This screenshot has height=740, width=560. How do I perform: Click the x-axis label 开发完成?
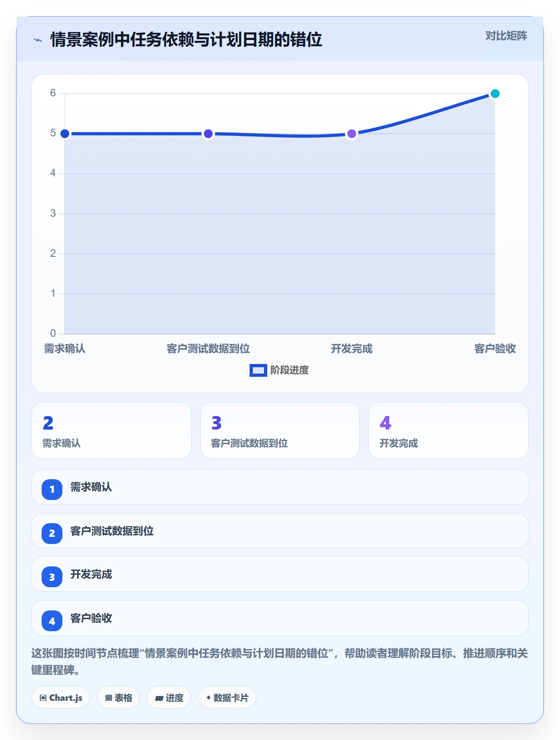pyautogui.click(x=352, y=349)
